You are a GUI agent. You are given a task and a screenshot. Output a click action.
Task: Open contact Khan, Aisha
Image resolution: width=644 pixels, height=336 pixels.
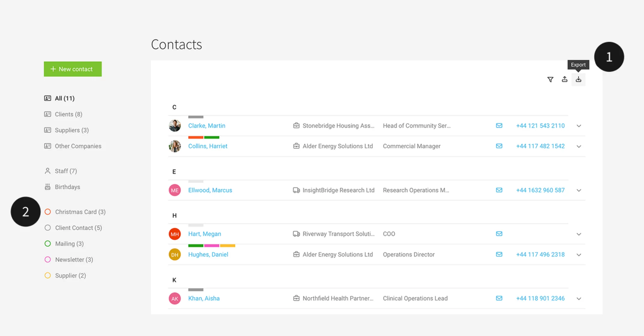204,298
